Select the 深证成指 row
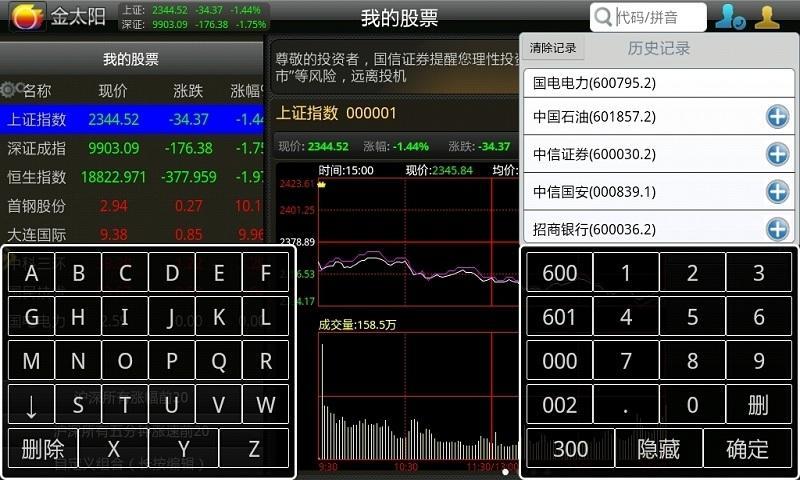Image resolution: width=800 pixels, height=480 pixels. pos(132,148)
